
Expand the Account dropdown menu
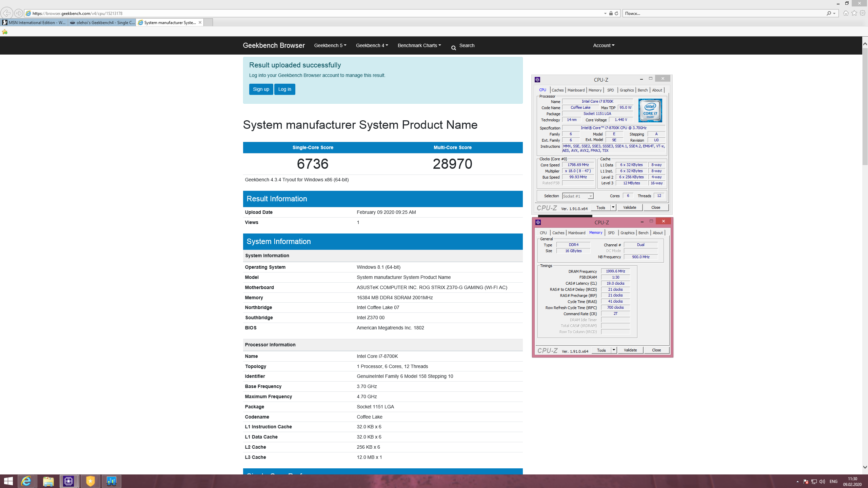(x=604, y=45)
